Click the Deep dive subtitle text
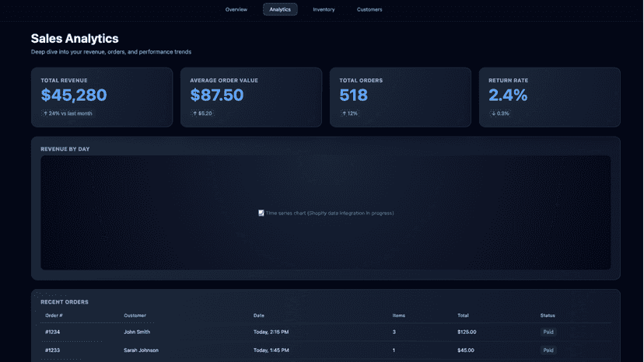The height and width of the screenshot is (362, 644). coord(111,52)
